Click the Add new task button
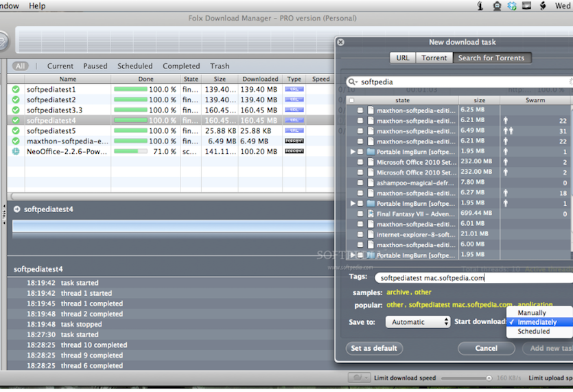 (548, 348)
